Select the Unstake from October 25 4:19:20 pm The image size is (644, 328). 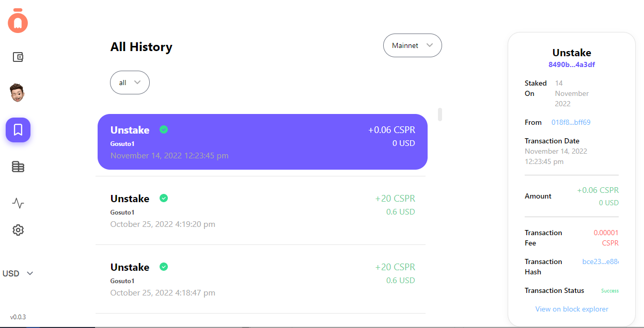tap(262, 210)
